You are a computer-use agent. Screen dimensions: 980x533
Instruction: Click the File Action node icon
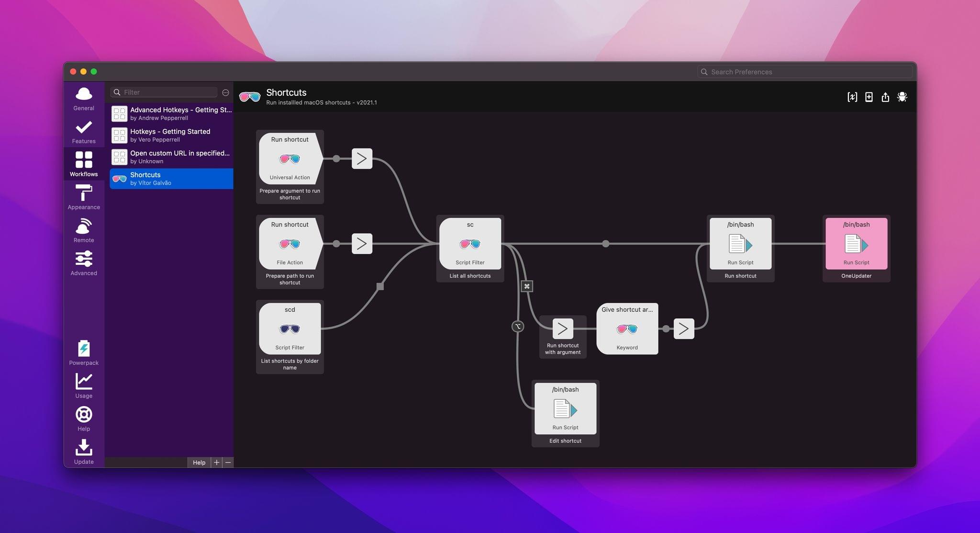coord(290,244)
